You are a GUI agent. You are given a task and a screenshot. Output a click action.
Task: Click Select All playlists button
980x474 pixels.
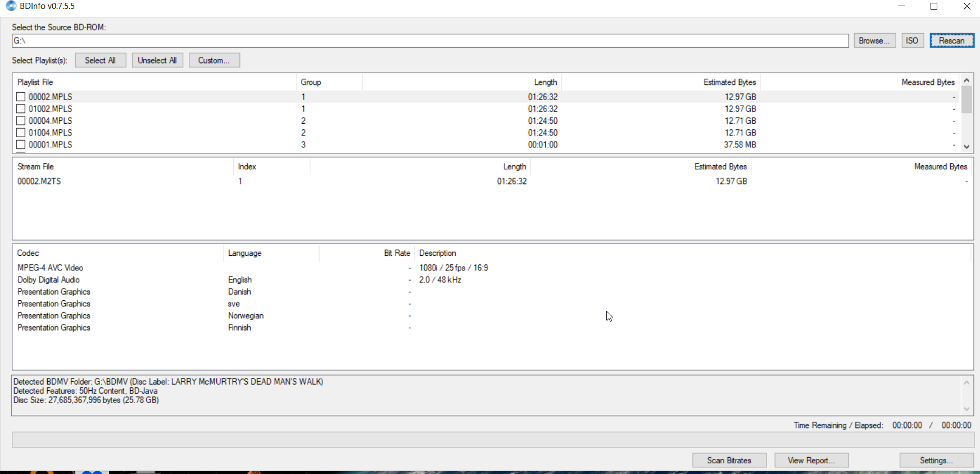point(101,60)
